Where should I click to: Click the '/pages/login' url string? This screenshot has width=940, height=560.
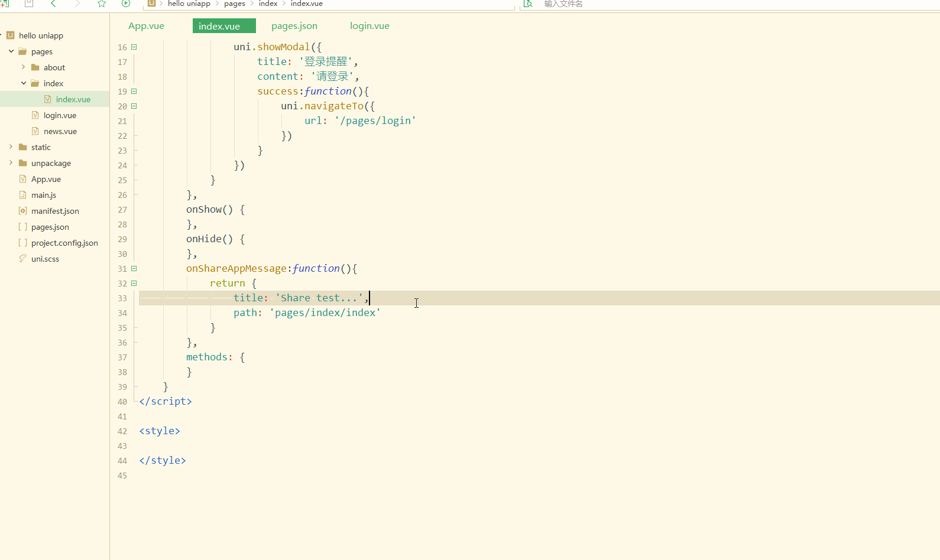pyautogui.click(x=375, y=121)
